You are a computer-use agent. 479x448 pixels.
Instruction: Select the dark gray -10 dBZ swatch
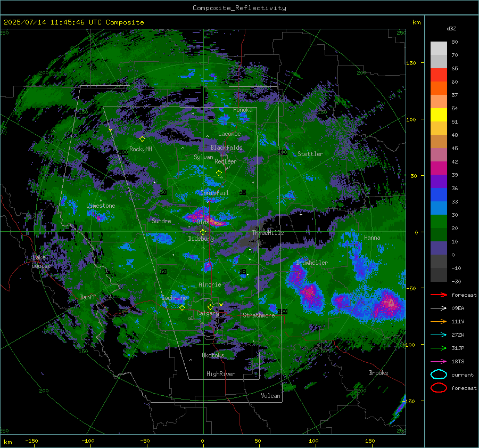click(439, 275)
